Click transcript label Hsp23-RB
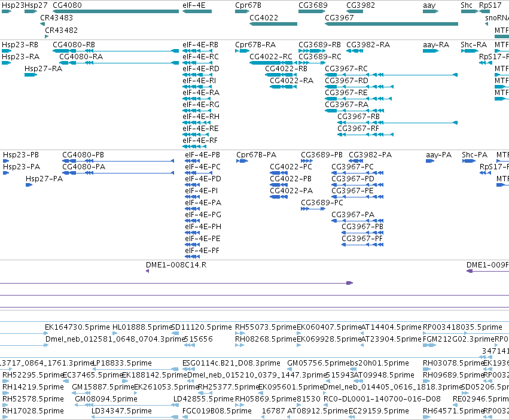The width and height of the screenshot is (509, 420). [20, 44]
